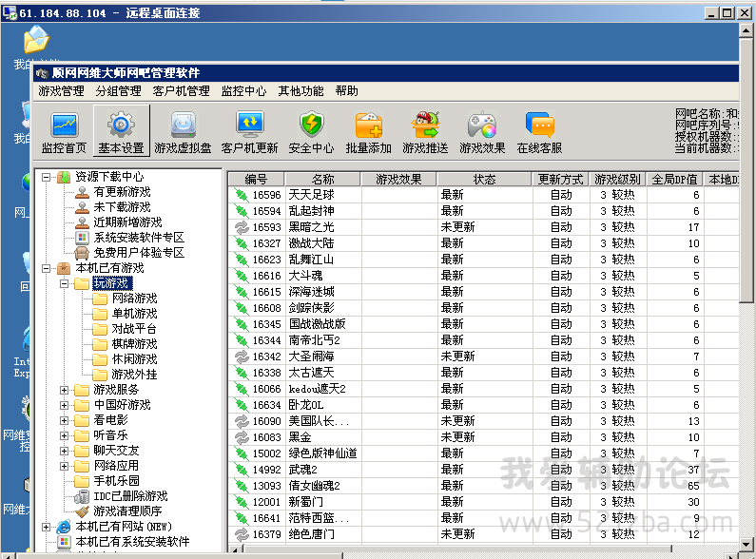756x559 pixels.
Task: Sort by the 更新方式 column header
Action: click(561, 180)
